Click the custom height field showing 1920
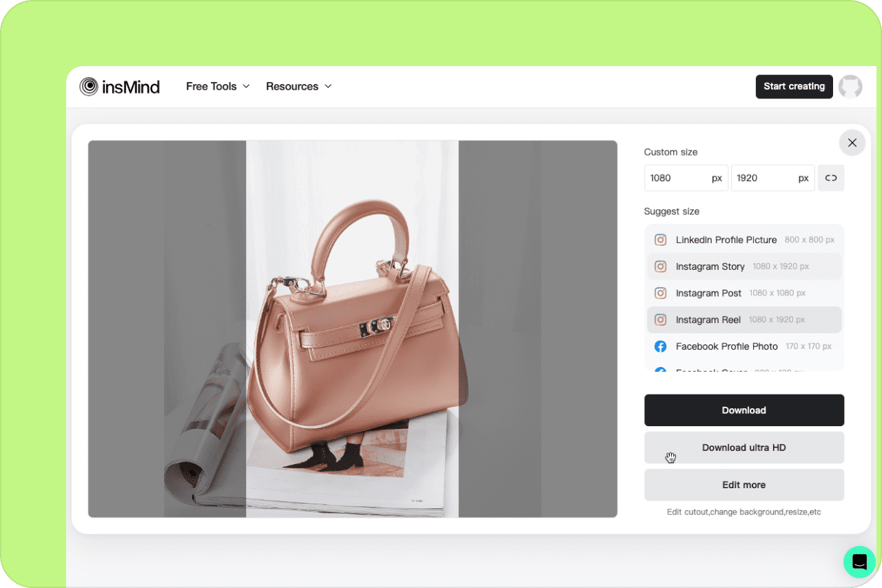The width and height of the screenshot is (882, 588). coord(773,178)
